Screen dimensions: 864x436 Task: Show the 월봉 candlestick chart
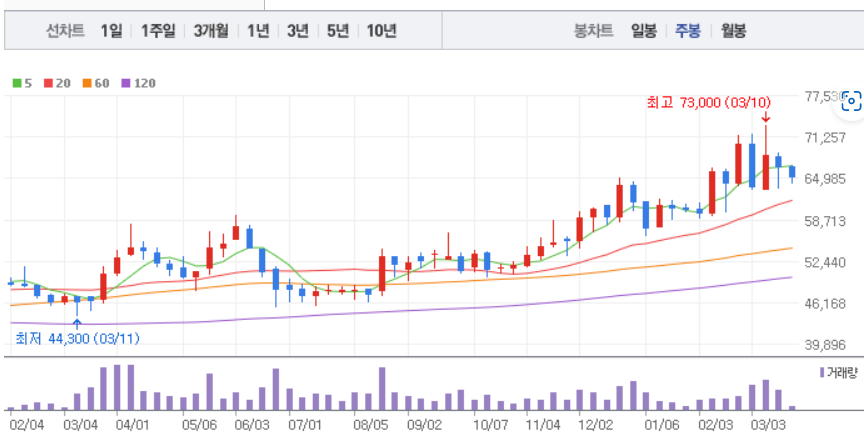click(x=733, y=31)
